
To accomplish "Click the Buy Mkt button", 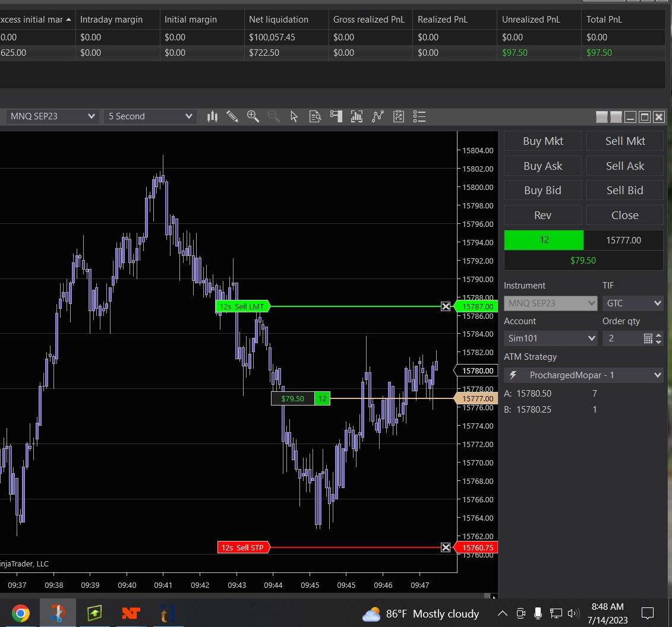I will tap(543, 141).
